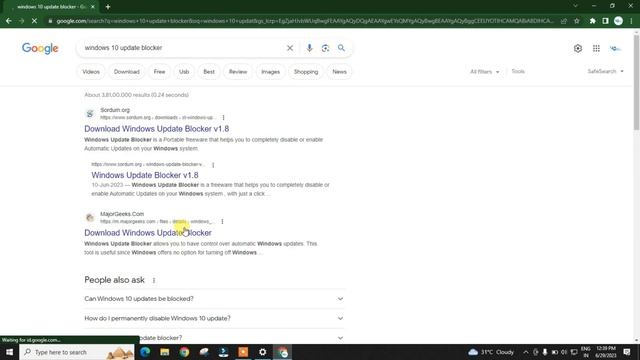
Task: Select the Free filter chip
Action: coord(159,72)
